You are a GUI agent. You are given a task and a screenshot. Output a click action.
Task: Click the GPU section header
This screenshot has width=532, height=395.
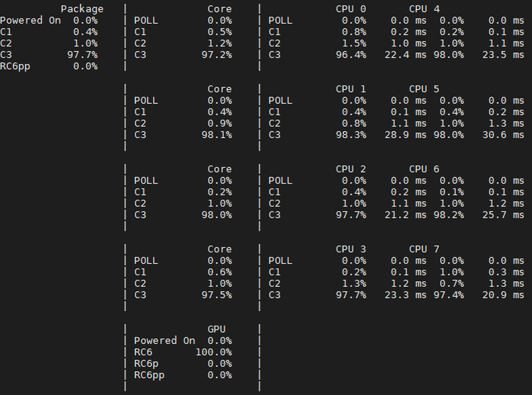[217, 329]
